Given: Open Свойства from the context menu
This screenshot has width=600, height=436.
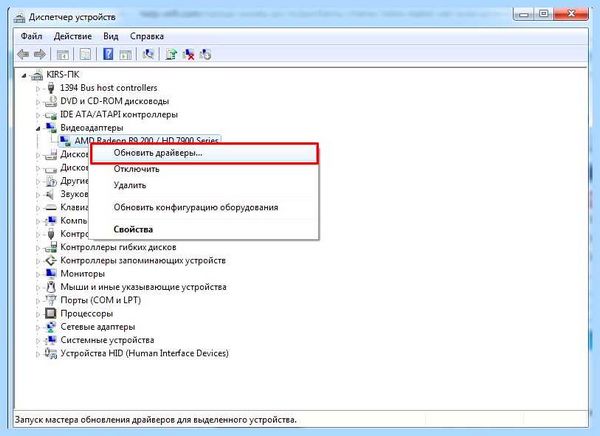Looking at the screenshot, I should click(x=204, y=230).
